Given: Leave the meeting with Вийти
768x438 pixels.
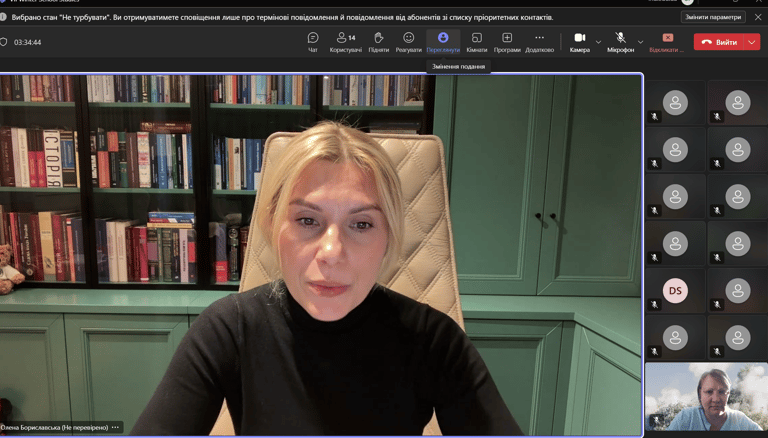Looking at the screenshot, I should click(x=719, y=42).
